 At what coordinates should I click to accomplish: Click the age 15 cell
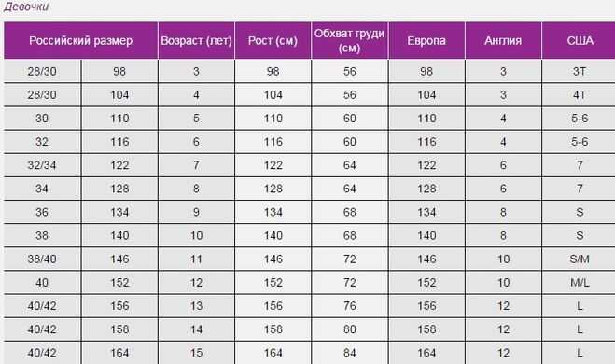click(x=196, y=353)
